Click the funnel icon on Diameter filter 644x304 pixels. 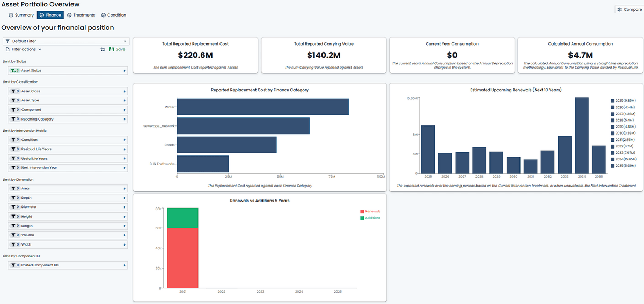coord(13,207)
